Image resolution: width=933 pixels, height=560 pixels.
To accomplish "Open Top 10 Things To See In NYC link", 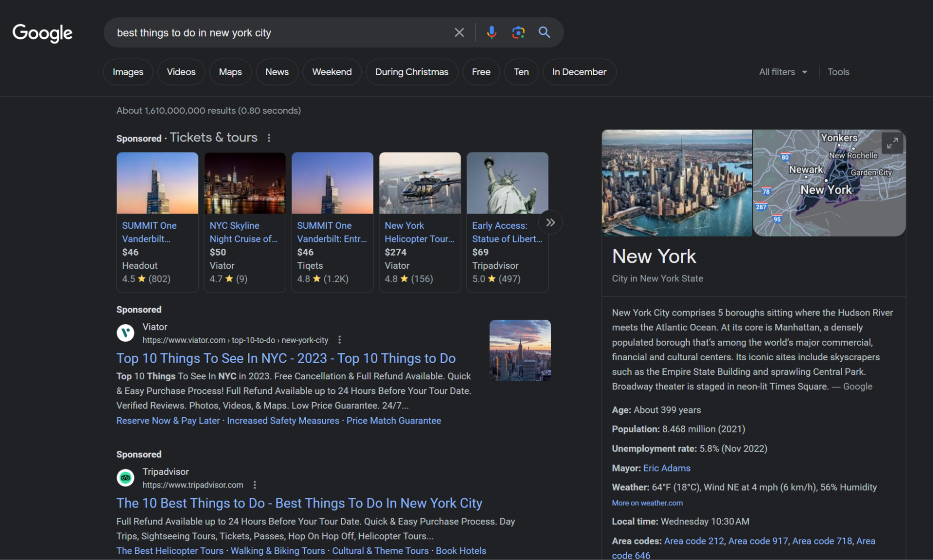I will [x=286, y=358].
